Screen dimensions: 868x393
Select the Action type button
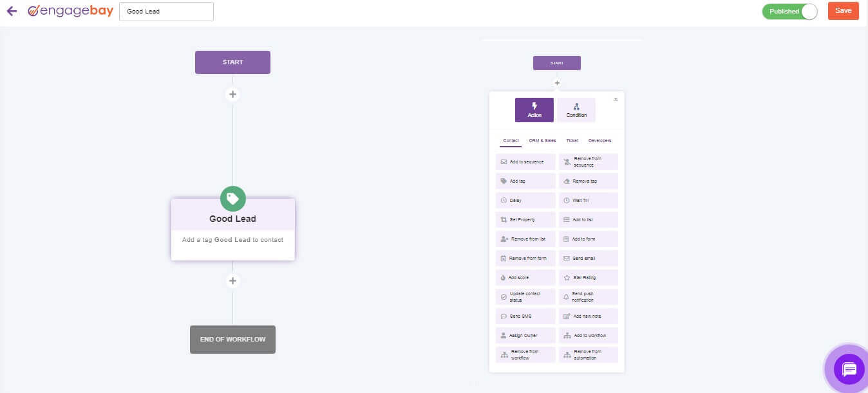tap(534, 110)
